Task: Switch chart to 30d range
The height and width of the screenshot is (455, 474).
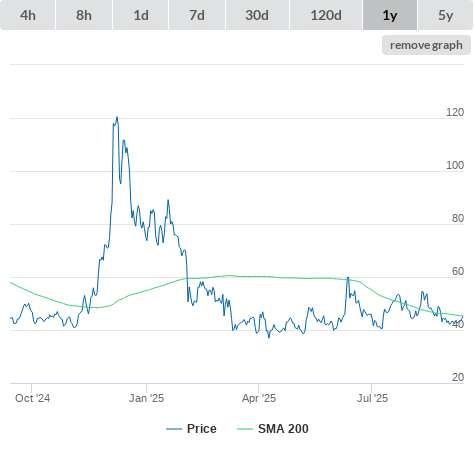Action: (x=257, y=15)
